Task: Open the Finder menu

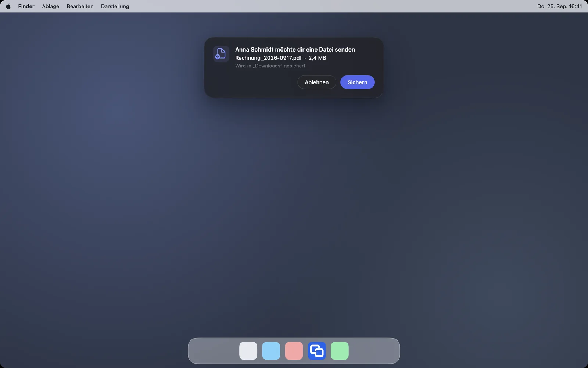Action: click(26, 6)
